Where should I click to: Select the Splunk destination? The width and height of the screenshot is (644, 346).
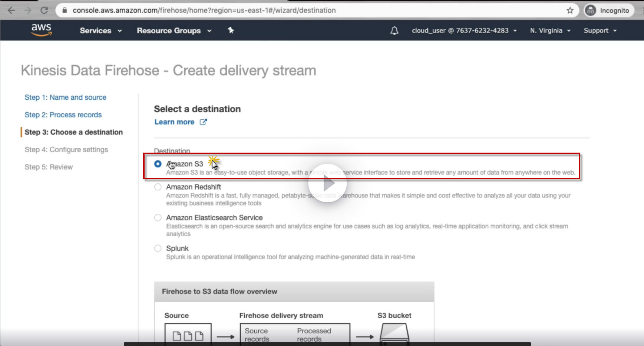click(158, 249)
